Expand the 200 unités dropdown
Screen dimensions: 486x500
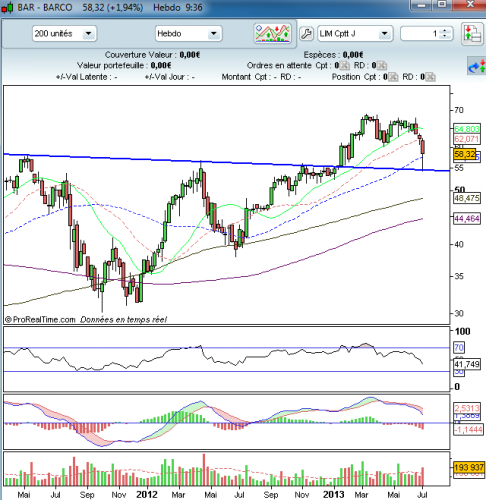tap(89, 34)
